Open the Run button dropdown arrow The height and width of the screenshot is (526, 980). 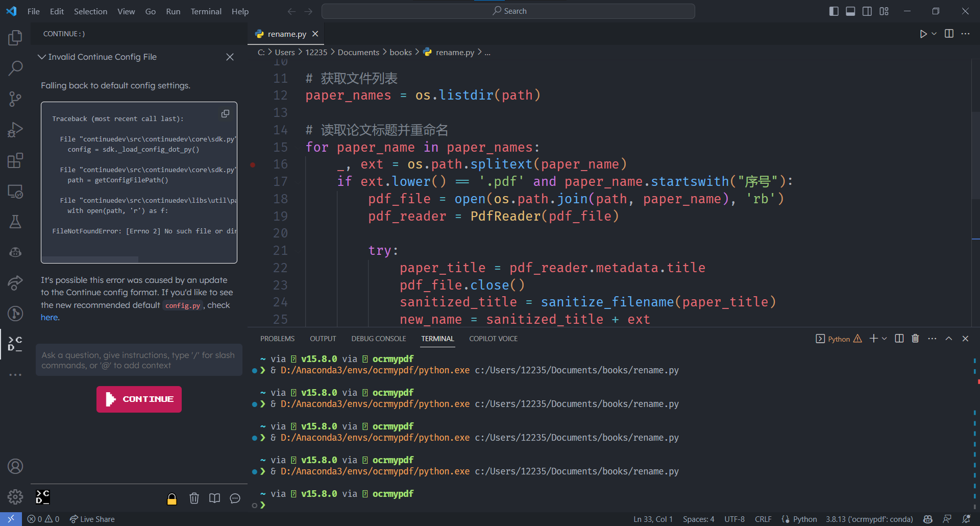click(933, 34)
